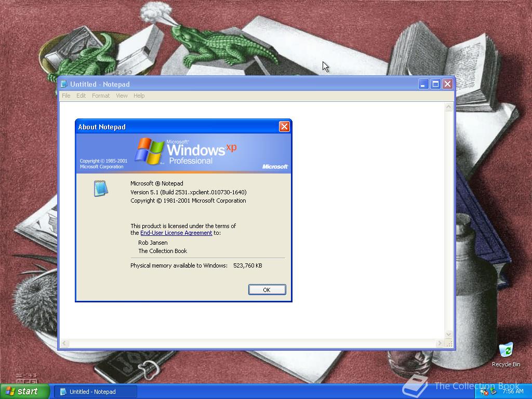
Task: Click the 'Copyright © 1981-2001 Microsoft Corporation' line
Action: pyautogui.click(x=188, y=201)
